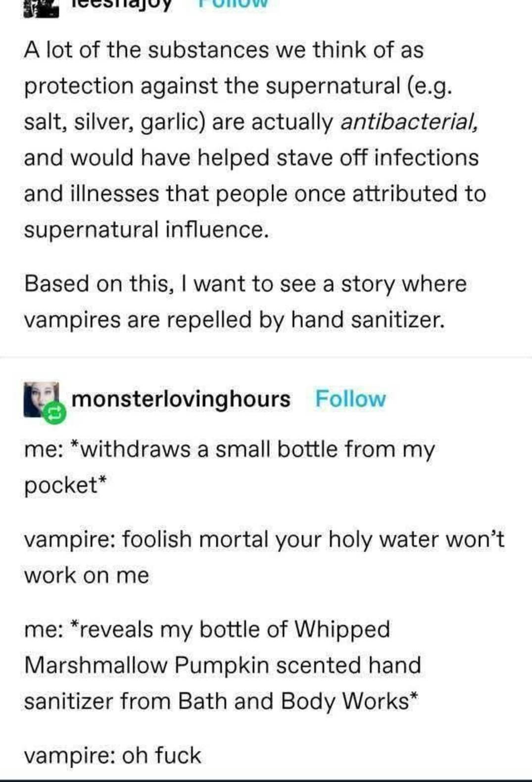Click the 'Bath and Body Works' text

point(293,701)
